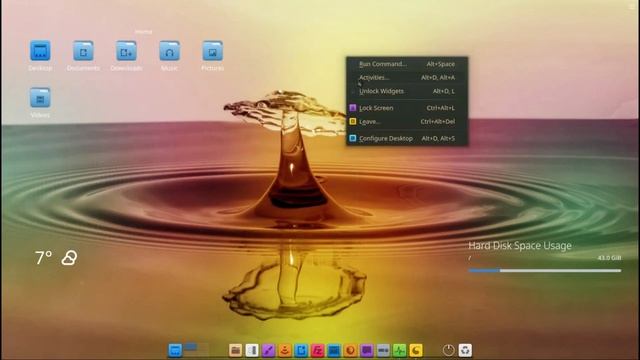Launch the purple pen dock icon

point(268,350)
